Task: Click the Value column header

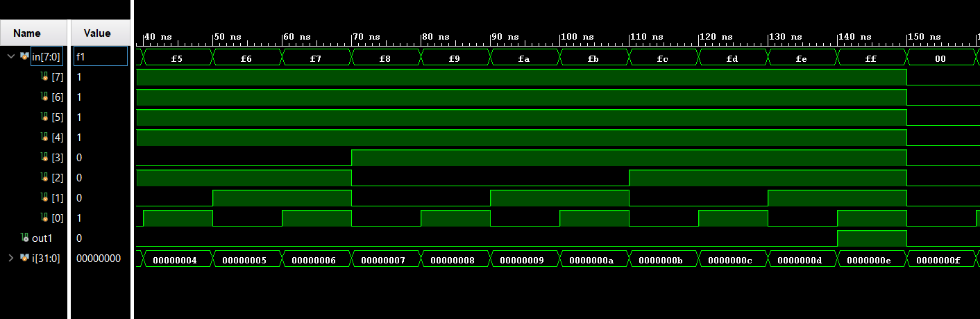Action: [x=97, y=33]
